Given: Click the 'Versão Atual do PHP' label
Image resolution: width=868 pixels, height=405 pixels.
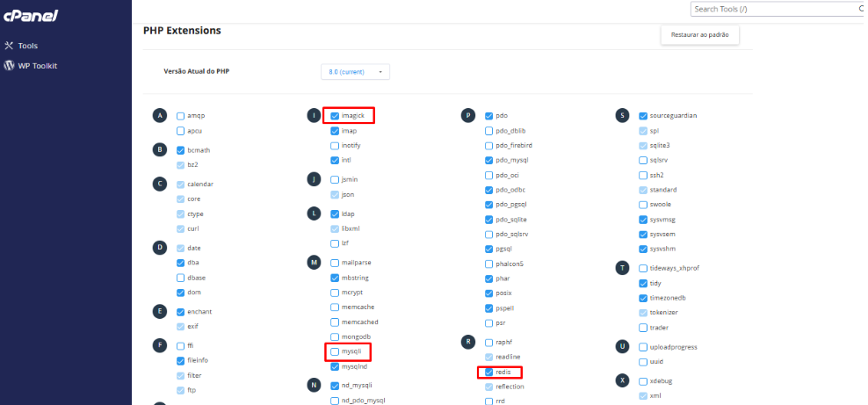Looking at the screenshot, I should click(x=197, y=71).
